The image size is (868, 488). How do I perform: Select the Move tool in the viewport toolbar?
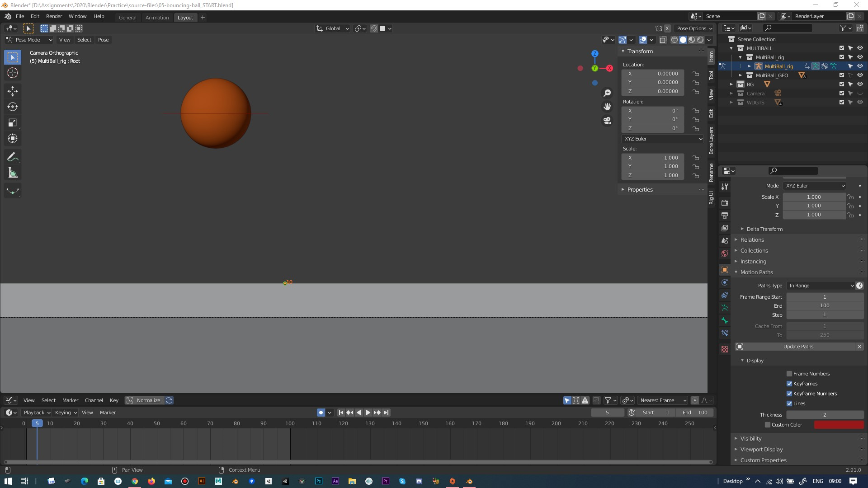tap(12, 91)
